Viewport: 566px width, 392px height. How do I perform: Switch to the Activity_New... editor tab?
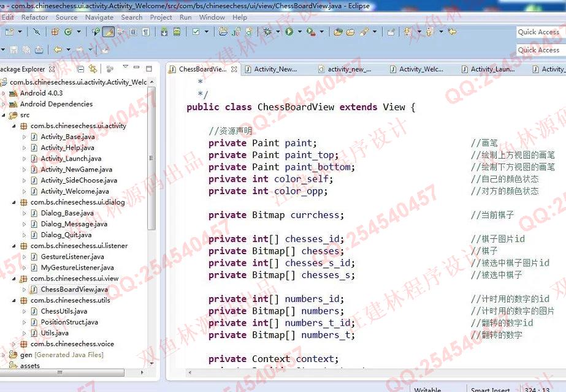click(x=275, y=69)
